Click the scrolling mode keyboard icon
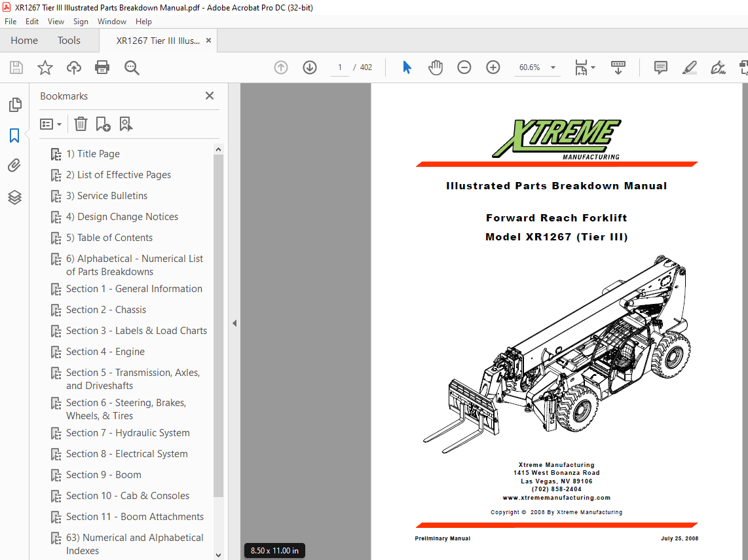 point(618,67)
